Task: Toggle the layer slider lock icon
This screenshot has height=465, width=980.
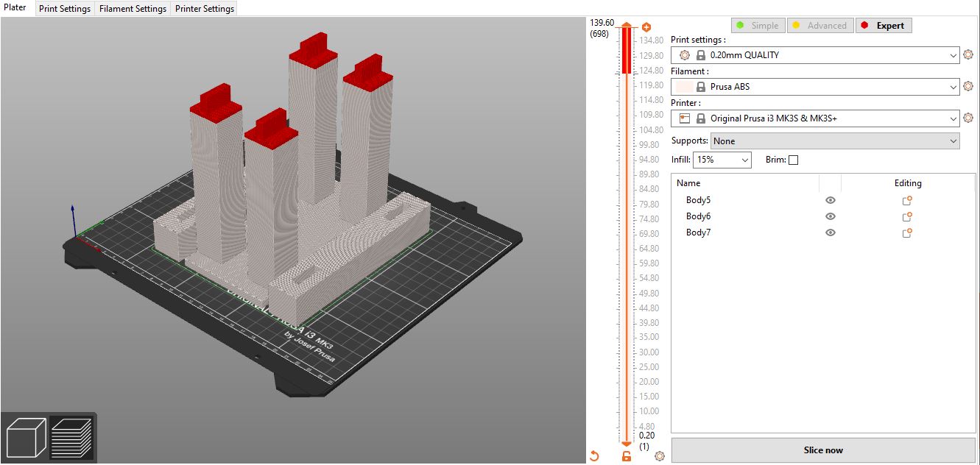Action: (x=627, y=456)
